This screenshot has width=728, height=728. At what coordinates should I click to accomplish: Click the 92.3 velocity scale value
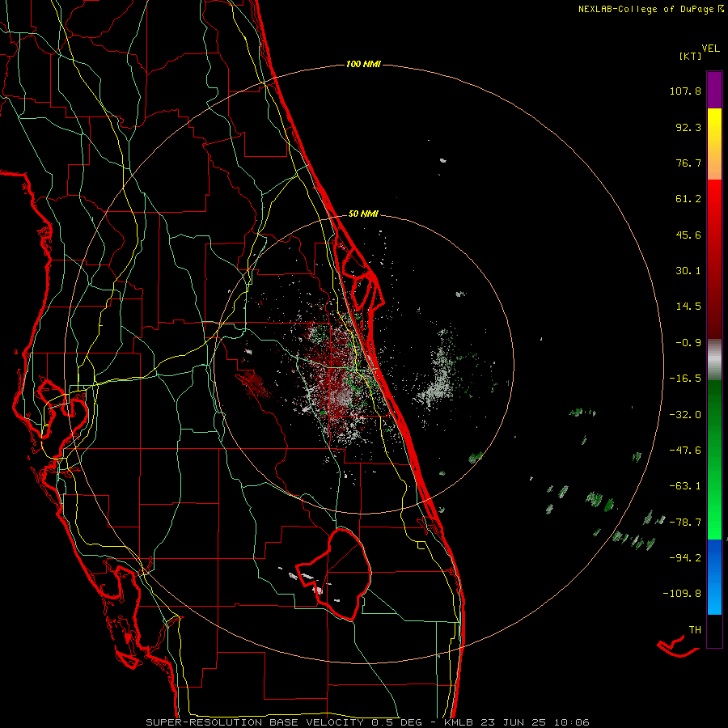pyautogui.click(x=688, y=127)
